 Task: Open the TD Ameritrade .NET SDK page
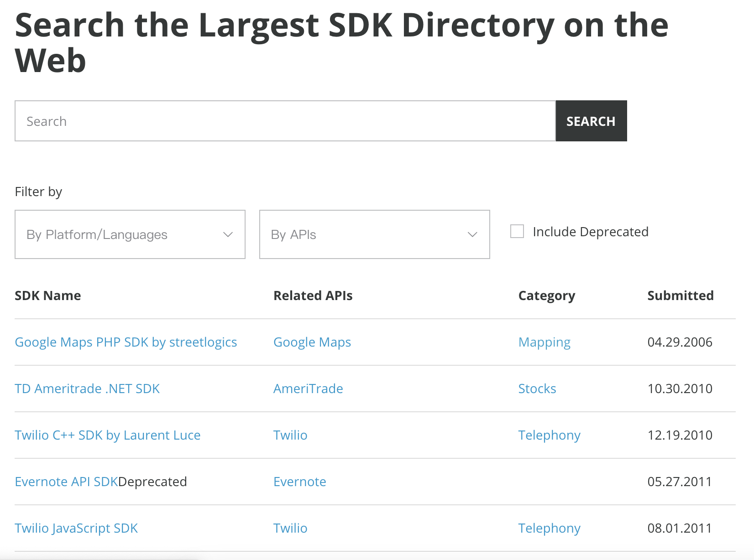point(87,389)
